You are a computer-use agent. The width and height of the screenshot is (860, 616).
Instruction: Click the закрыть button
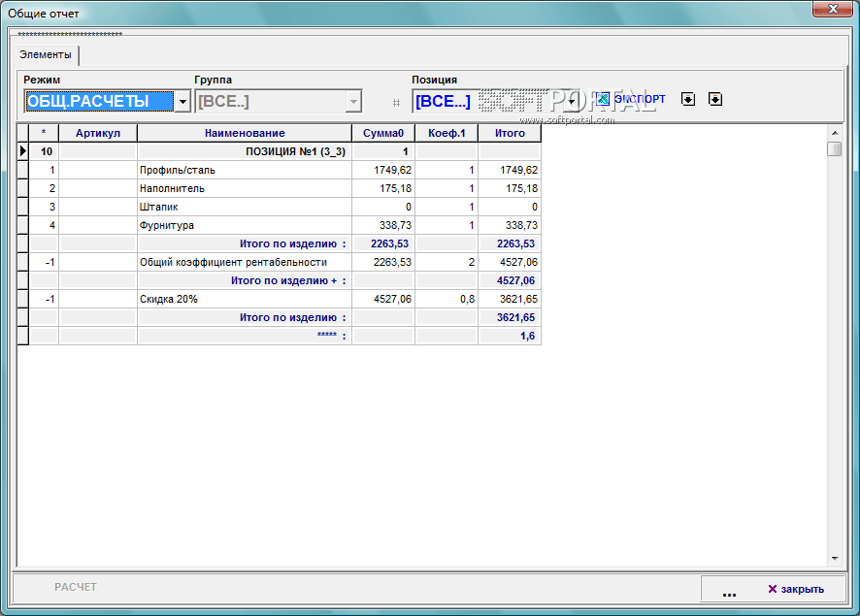coord(796,589)
